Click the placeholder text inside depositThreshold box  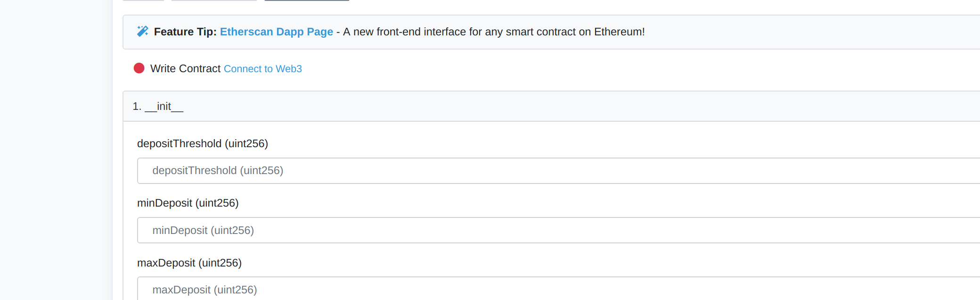[218, 170]
